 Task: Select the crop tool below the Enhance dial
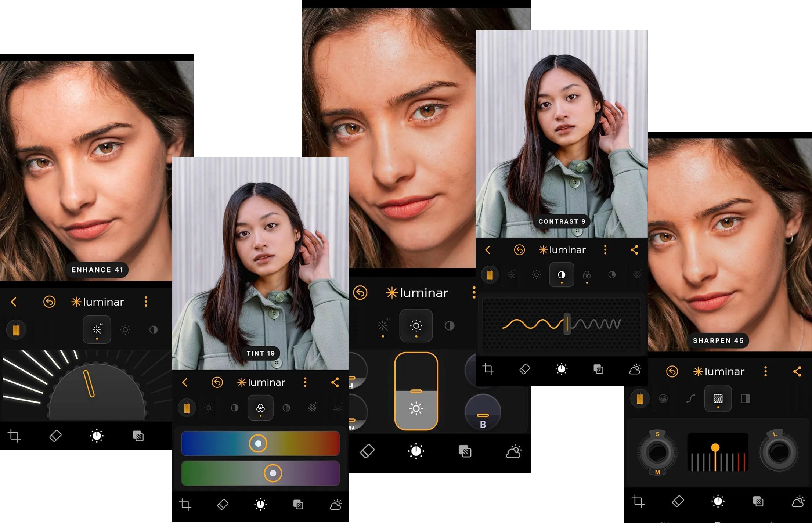coord(14,436)
